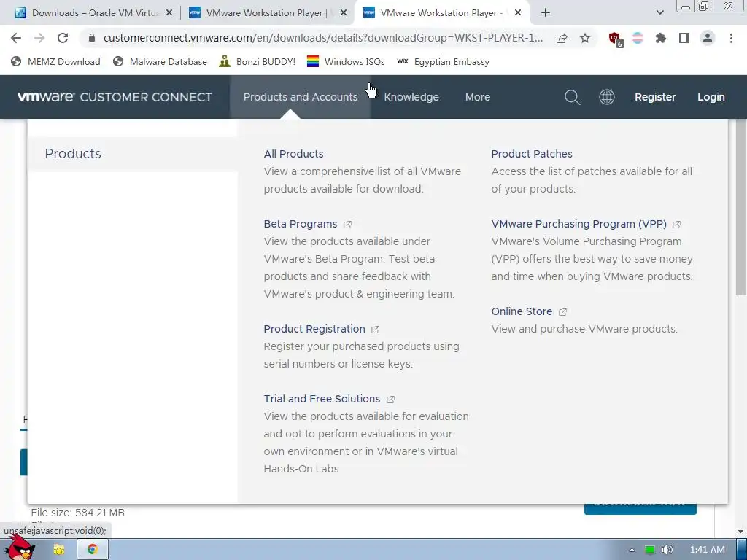Screen dimensions: 747x560
Task: Toggle the browser side panel icon
Action: point(684,38)
